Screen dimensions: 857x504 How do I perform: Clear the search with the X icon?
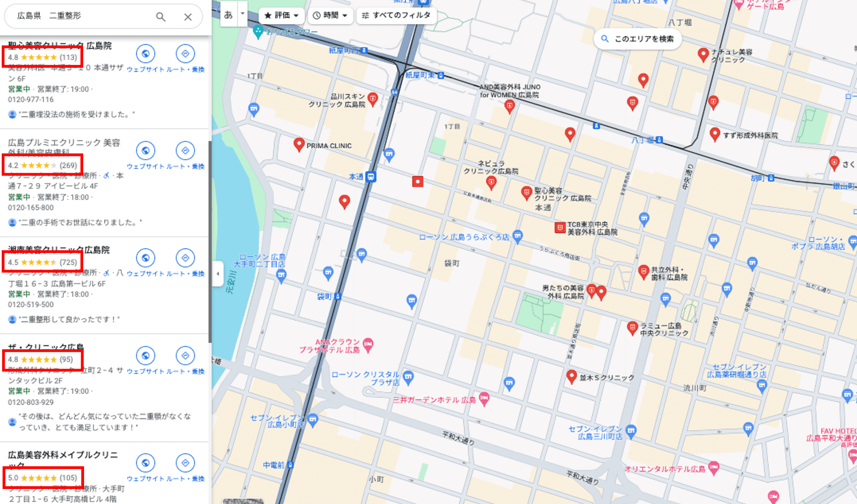(188, 17)
